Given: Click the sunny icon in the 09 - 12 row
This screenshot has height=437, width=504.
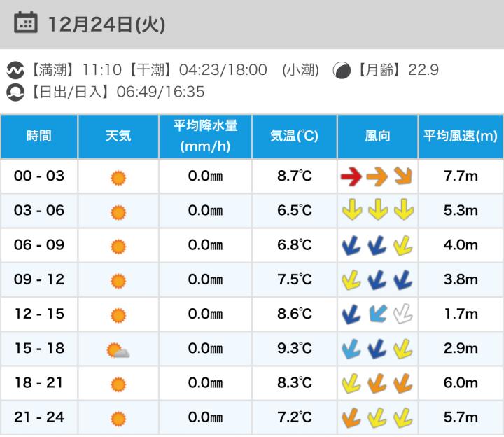Looking at the screenshot, I should pyautogui.click(x=118, y=282).
